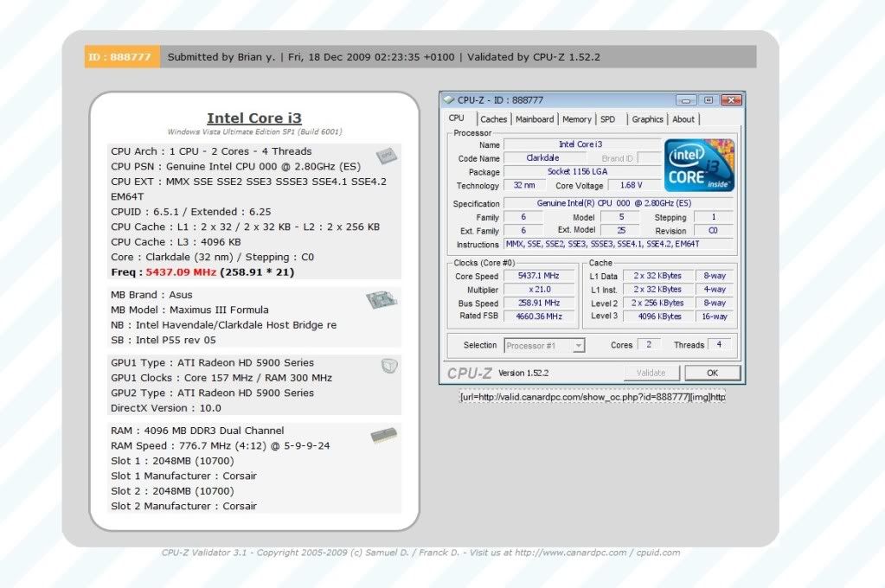
Task: Select the SPD tab
Action: click(x=608, y=119)
